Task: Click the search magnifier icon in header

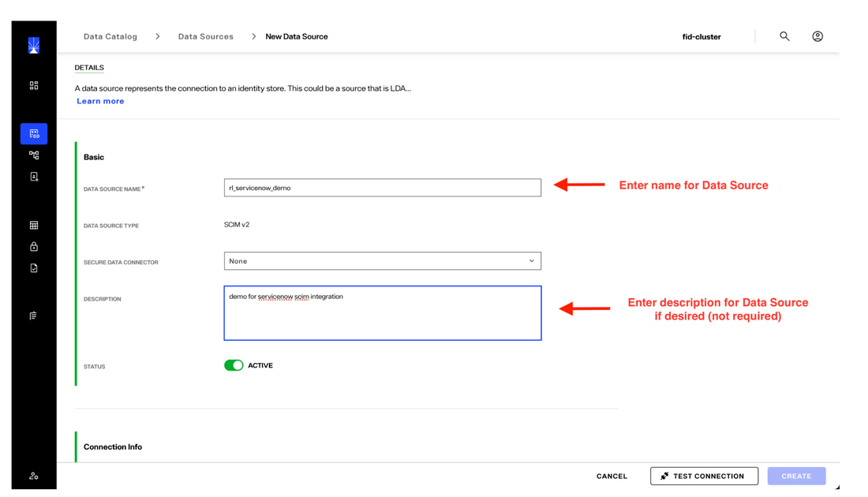Action: coord(784,36)
